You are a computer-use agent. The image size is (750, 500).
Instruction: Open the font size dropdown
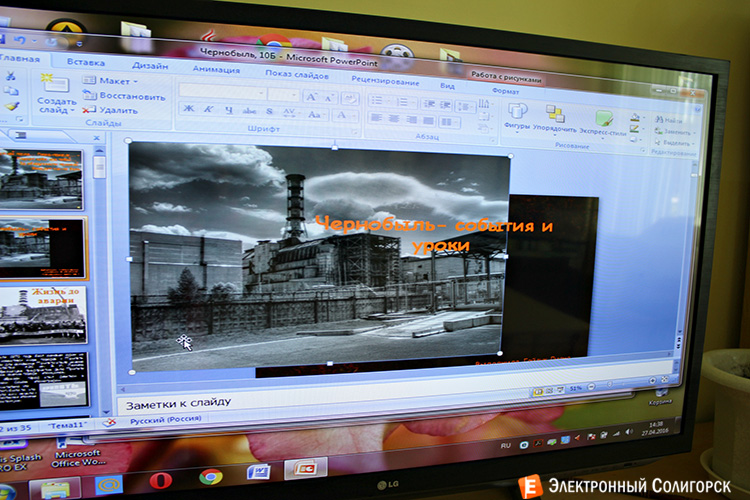[x=283, y=95]
